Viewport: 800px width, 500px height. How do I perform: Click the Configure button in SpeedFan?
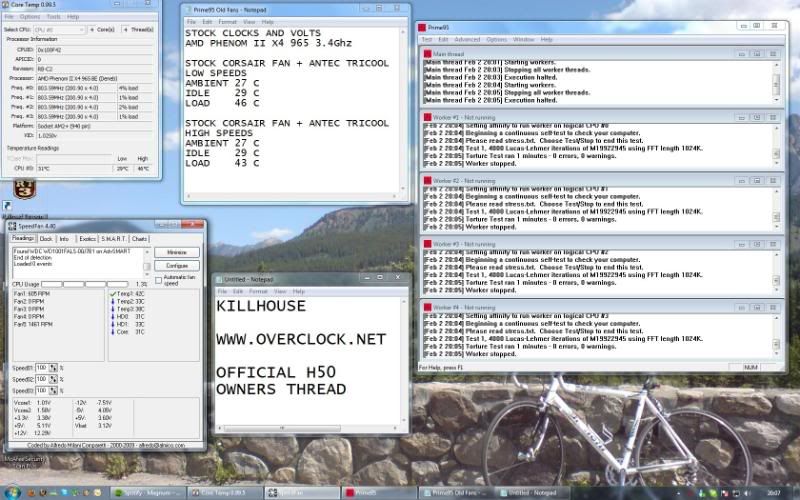pyautogui.click(x=177, y=266)
